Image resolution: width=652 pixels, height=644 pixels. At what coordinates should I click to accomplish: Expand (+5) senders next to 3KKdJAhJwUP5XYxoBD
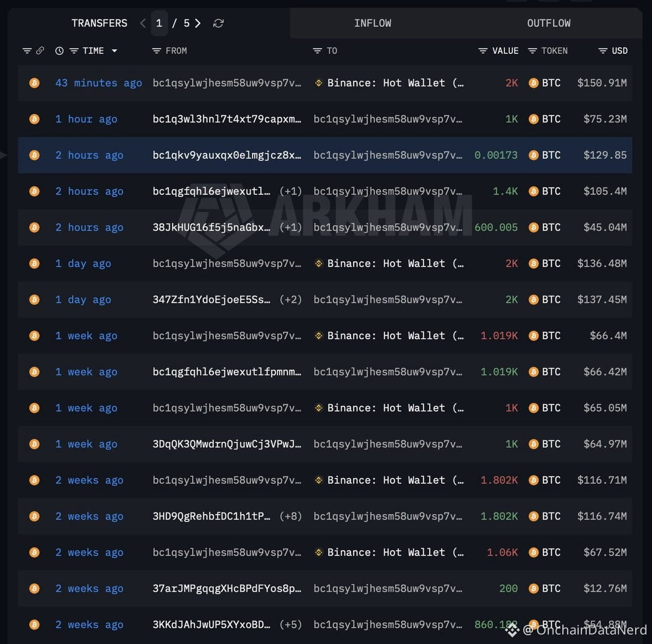(x=291, y=624)
